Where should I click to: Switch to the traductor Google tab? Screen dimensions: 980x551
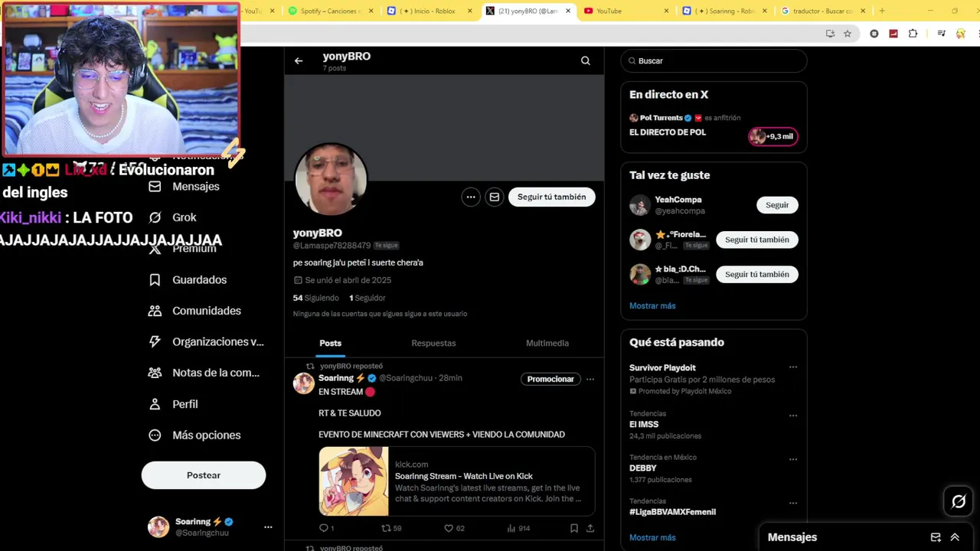click(822, 11)
